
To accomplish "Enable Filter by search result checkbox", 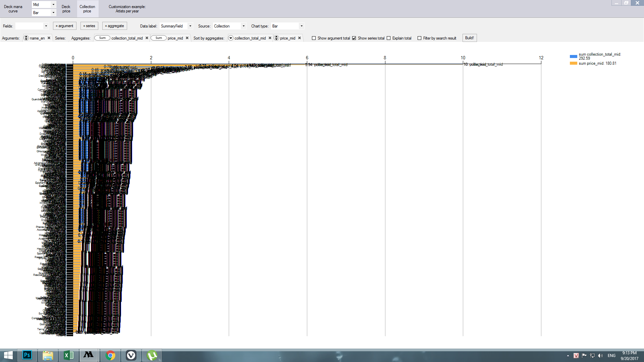I will pos(419,38).
